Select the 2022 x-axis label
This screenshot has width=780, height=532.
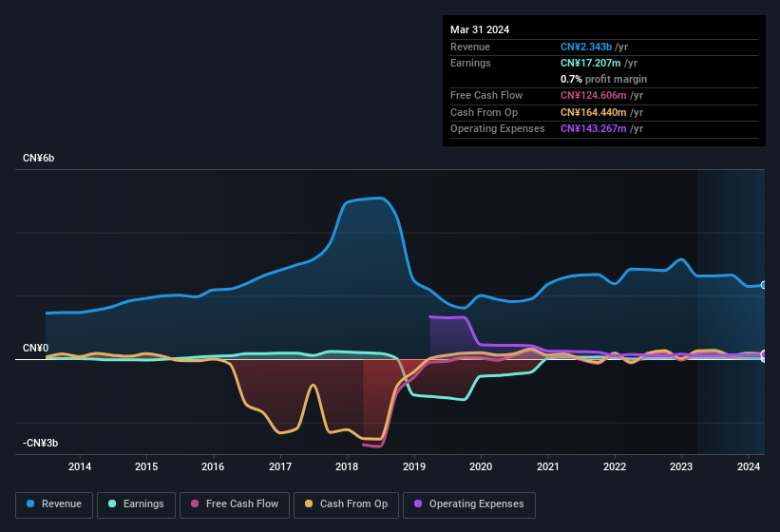point(615,466)
